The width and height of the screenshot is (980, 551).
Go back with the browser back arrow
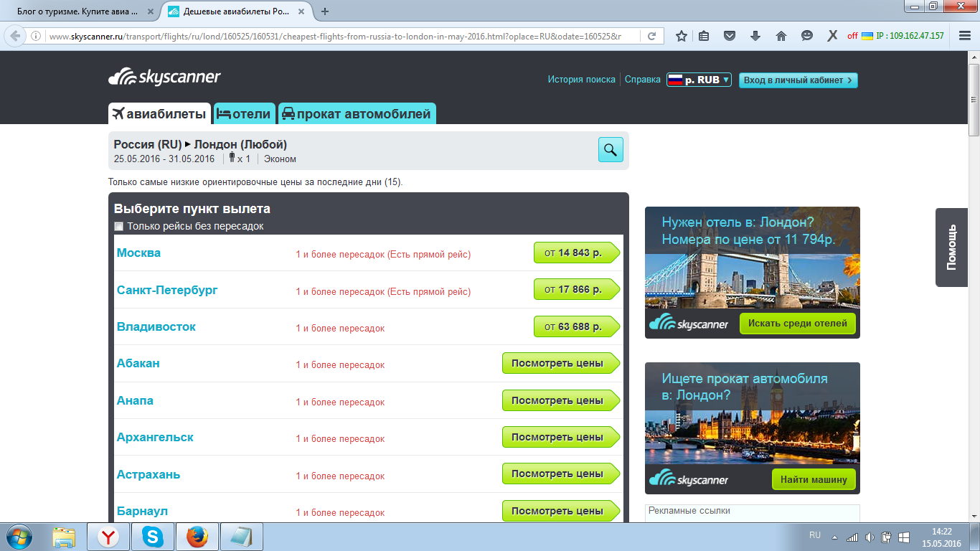(x=15, y=36)
